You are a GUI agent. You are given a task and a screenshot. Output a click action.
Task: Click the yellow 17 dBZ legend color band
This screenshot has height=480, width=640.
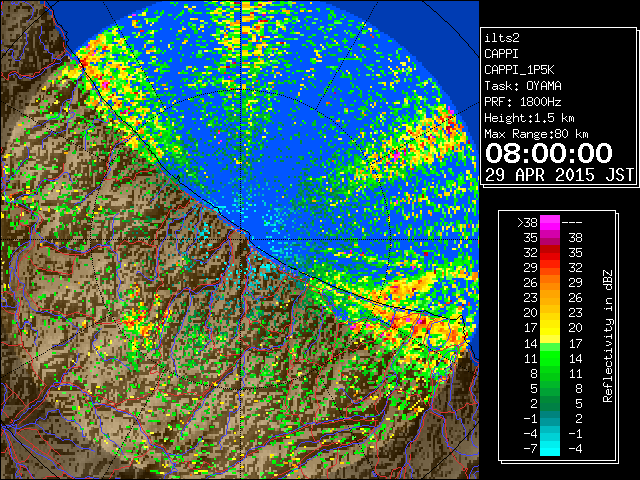(550, 328)
